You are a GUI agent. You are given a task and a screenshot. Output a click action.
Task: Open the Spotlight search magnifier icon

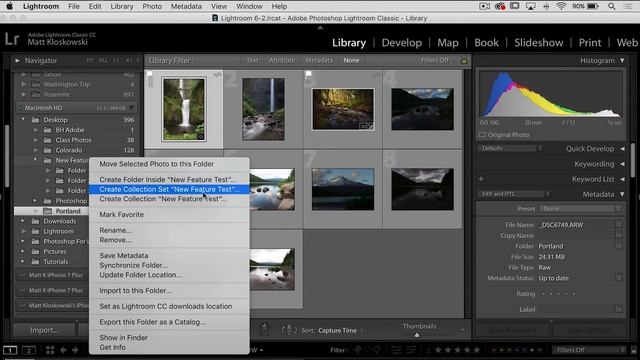click(611, 6)
